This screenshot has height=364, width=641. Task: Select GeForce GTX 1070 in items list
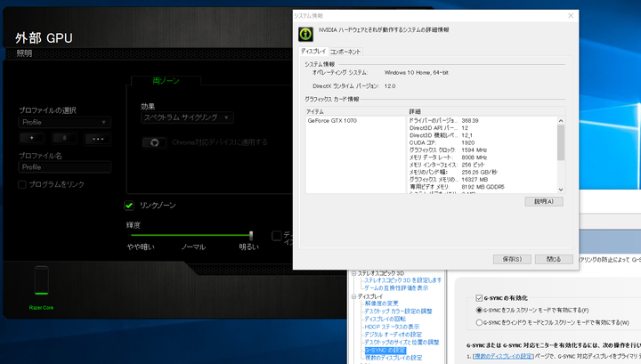pyautogui.click(x=332, y=121)
